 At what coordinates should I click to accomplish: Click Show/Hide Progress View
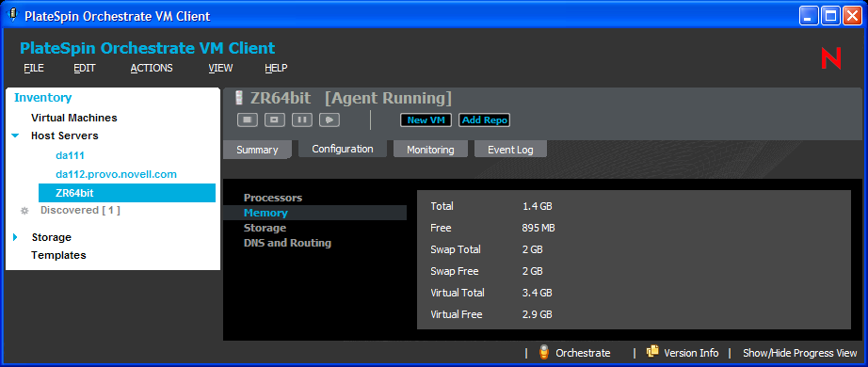point(800,353)
